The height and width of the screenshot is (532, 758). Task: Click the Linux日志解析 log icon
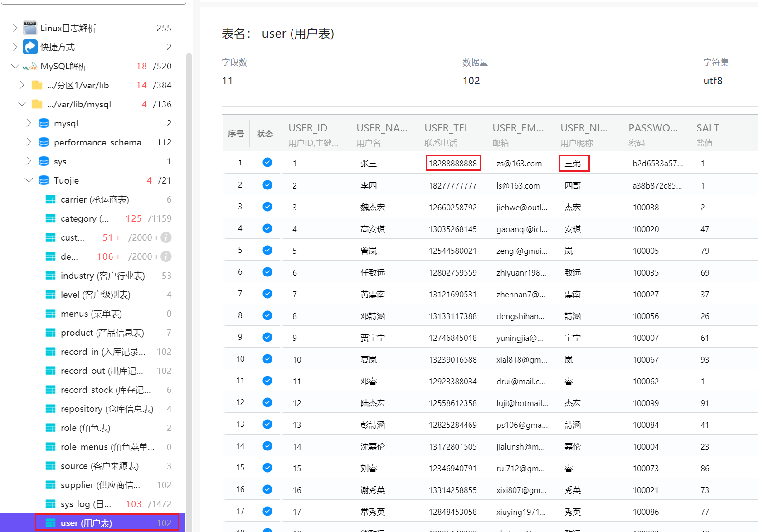(x=30, y=28)
